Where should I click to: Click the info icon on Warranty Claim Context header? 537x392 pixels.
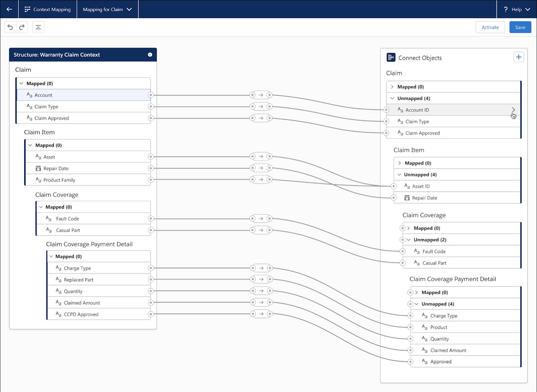pos(150,55)
